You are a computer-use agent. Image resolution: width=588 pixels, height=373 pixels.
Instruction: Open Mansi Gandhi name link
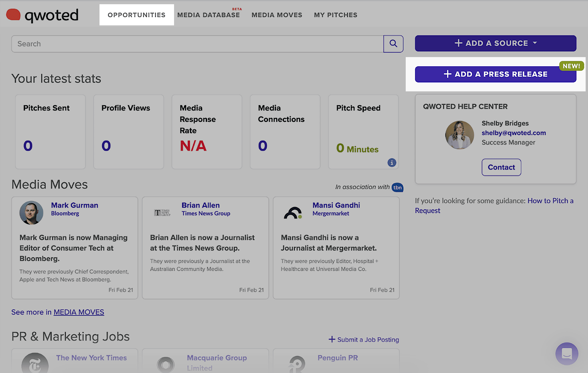(336, 205)
